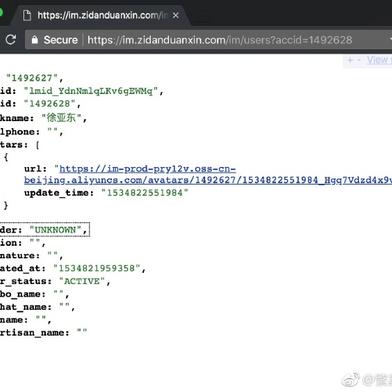
Task: Click the region key ending in "ion"
Action: (22, 243)
